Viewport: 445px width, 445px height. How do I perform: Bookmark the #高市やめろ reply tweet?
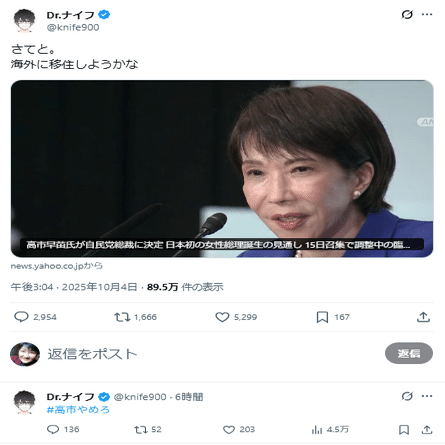404,429
